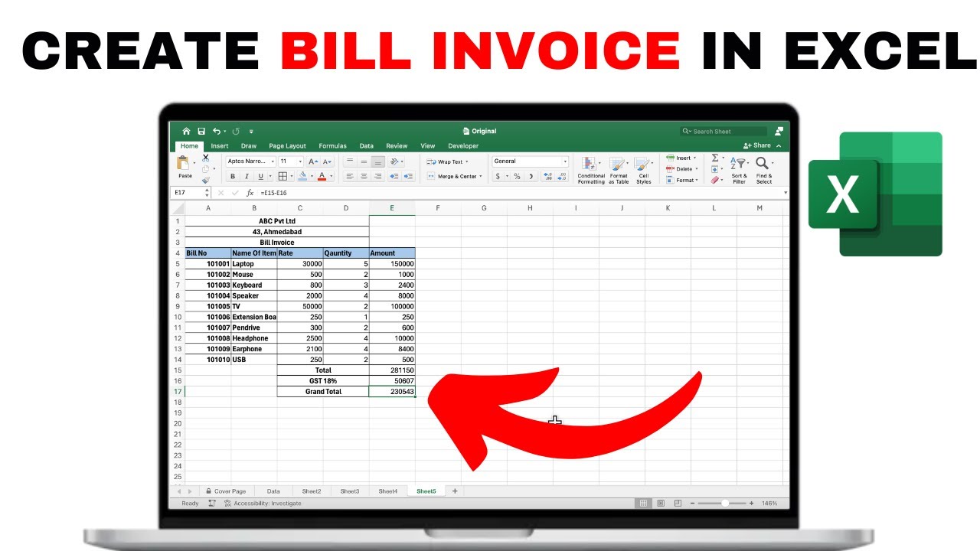Viewport: 980px width, 551px height.
Task: Open the Insert ribbon tab
Action: pyautogui.click(x=220, y=145)
